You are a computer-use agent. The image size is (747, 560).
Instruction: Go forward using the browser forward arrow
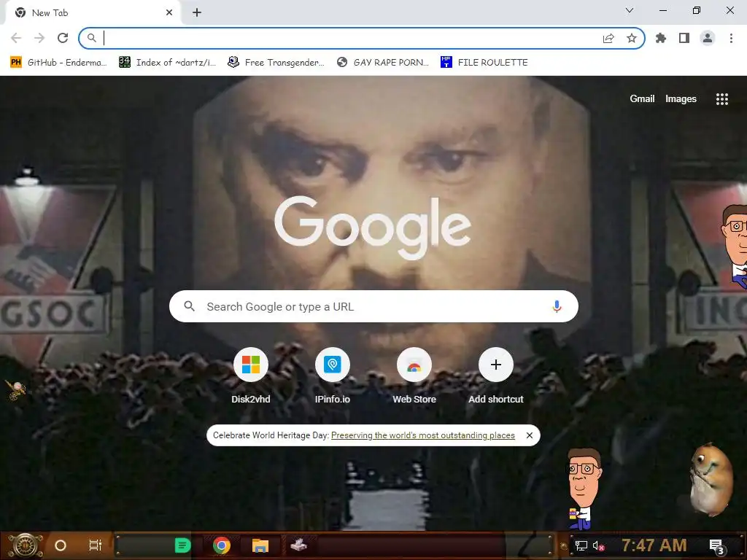39,38
